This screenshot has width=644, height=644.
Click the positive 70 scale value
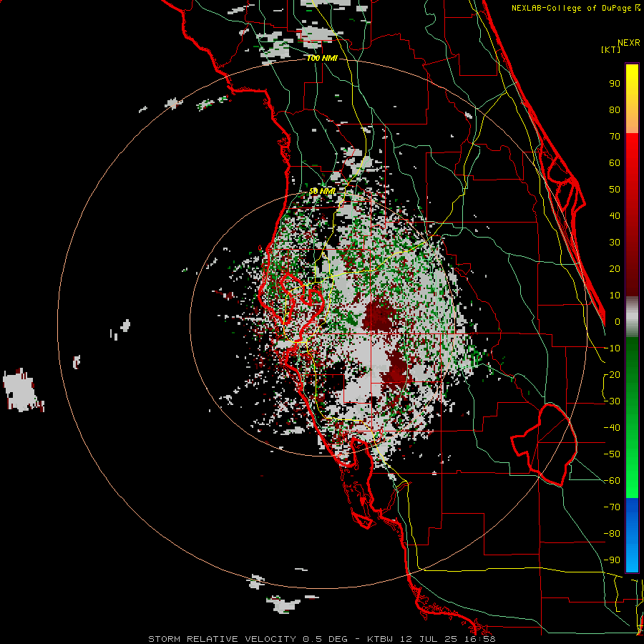pyautogui.click(x=615, y=137)
